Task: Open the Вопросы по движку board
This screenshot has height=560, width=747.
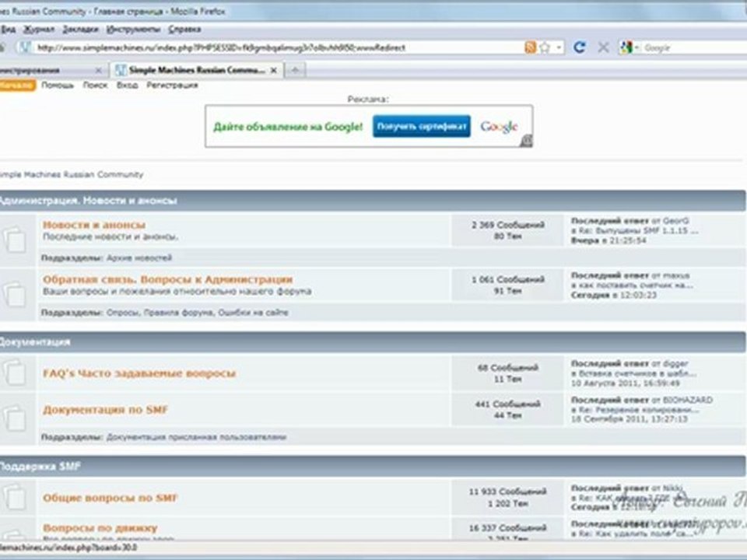Action: (x=100, y=527)
